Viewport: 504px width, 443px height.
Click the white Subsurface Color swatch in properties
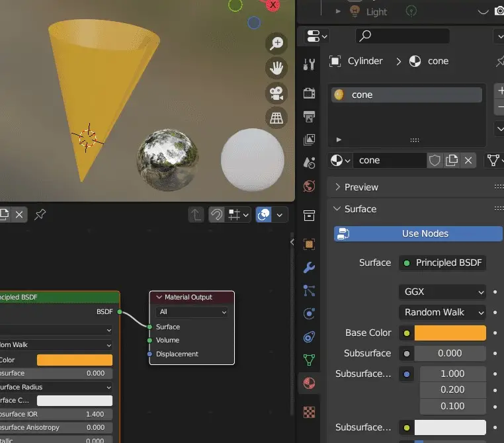(x=450, y=428)
